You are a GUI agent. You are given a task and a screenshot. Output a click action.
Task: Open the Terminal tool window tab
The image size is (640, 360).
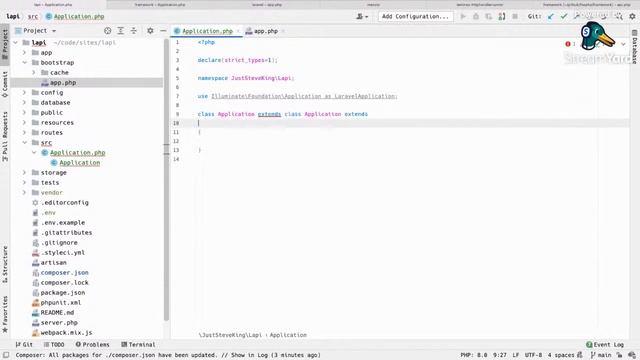pos(138,344)
